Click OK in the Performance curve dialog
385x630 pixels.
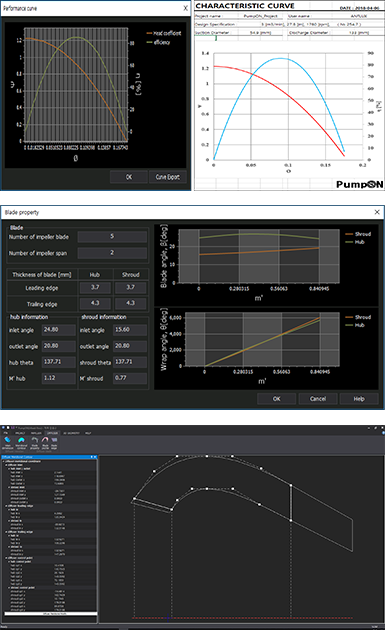coord(129,177)
